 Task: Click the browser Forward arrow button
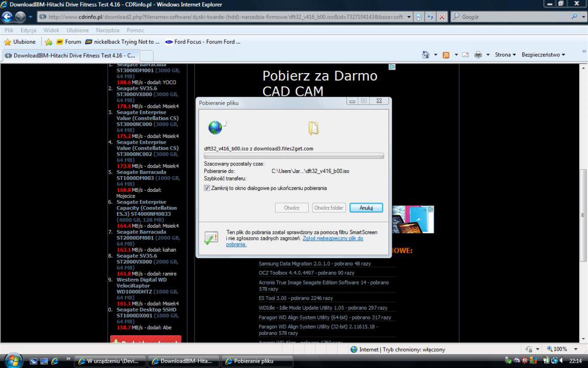(20, 17)
